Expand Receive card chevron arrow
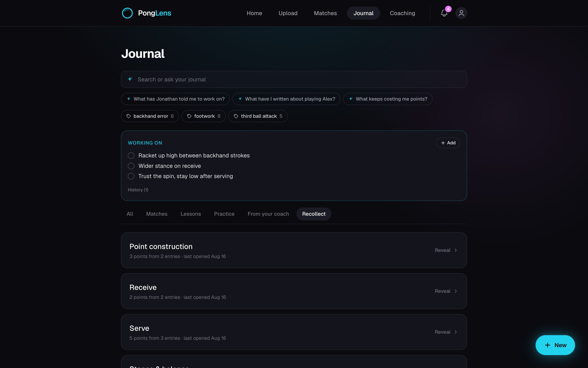This screenshot has width=588, height=368. [455, 291]
